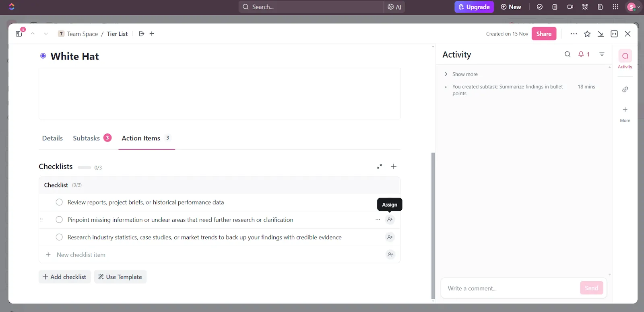
Task: Click 'Created on 15 Nov' text
Action: (507, 34)
